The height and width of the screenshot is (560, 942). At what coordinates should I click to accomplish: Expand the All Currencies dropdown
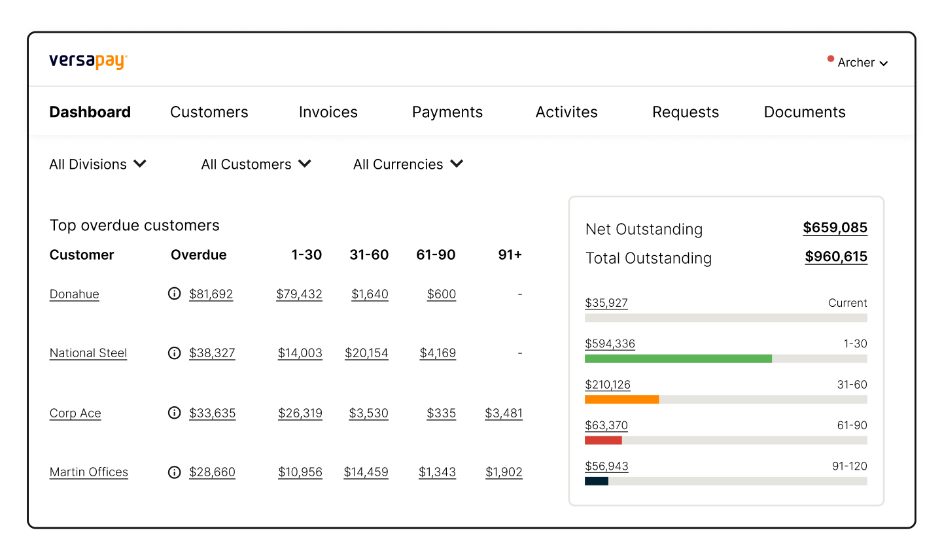pos(408,164)
